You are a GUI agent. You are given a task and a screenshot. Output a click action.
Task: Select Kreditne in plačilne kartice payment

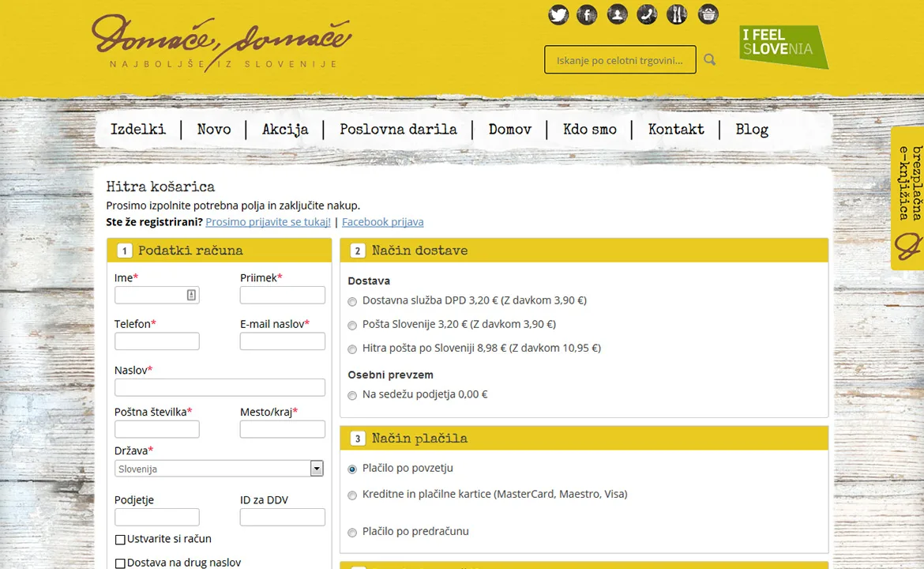tap(352, 496)
